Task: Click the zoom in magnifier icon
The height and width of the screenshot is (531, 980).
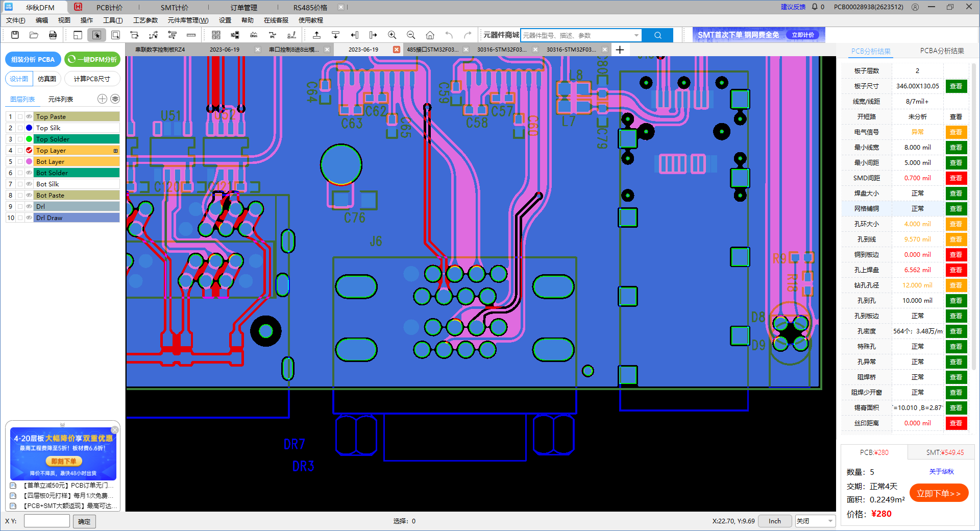Action: tap(392, 35)
